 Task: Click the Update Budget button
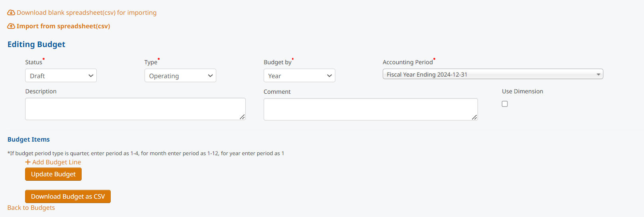[53, 174]
